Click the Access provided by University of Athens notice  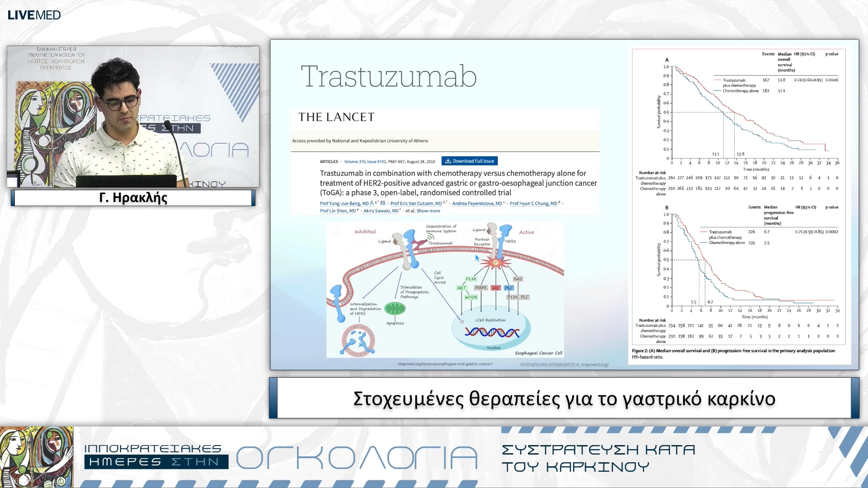click(360, 141)
